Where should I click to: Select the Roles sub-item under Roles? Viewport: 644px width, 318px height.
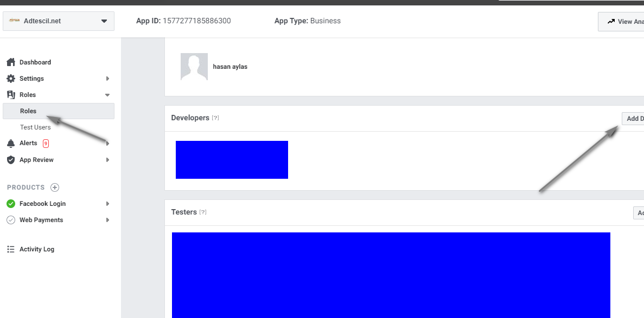[x=59, y=111]
